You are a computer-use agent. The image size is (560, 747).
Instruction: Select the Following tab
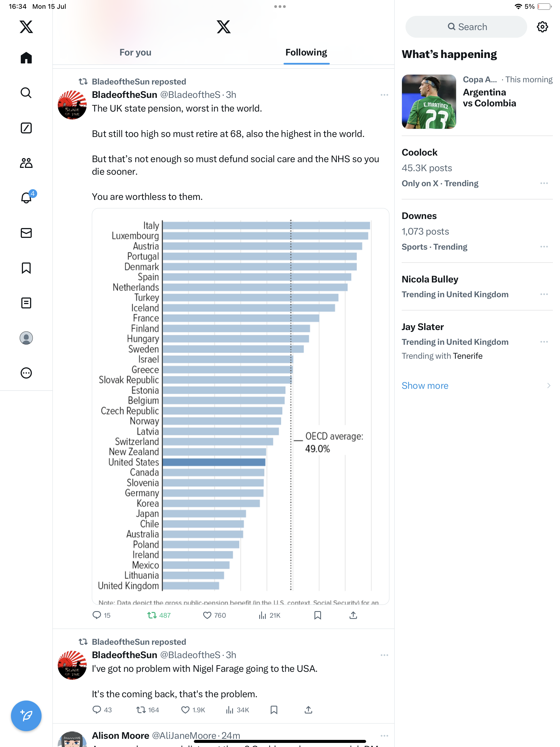point(306,53)
